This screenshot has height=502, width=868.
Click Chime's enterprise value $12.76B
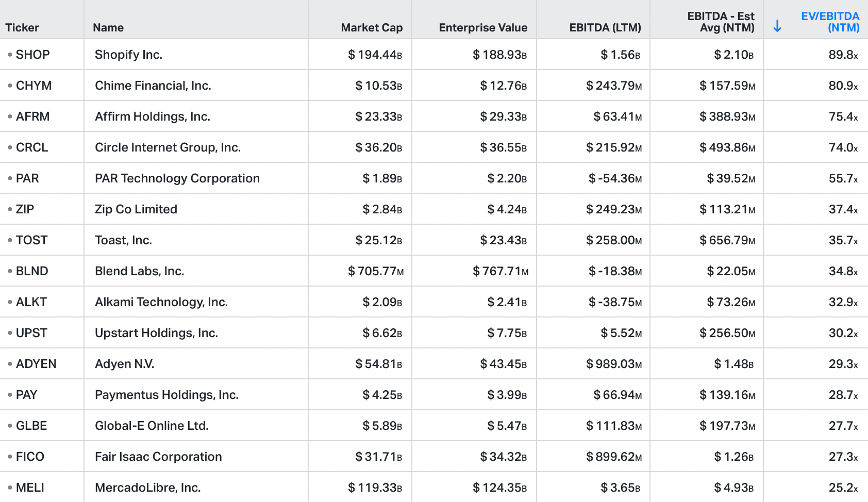[x=504, y=86]
